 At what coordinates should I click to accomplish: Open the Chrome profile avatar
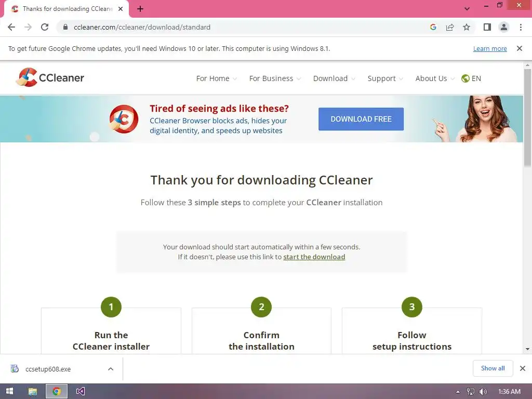tap(504, 27)
